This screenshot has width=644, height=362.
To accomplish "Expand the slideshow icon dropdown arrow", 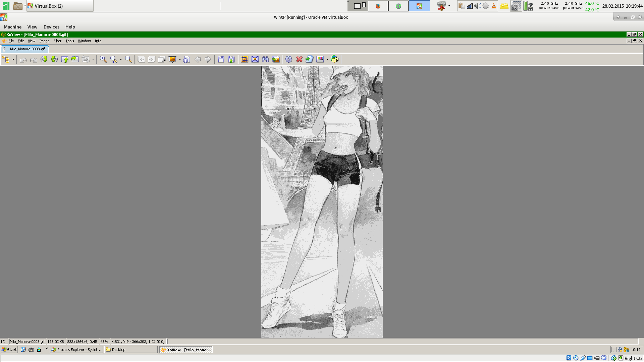I will [180, 60].
